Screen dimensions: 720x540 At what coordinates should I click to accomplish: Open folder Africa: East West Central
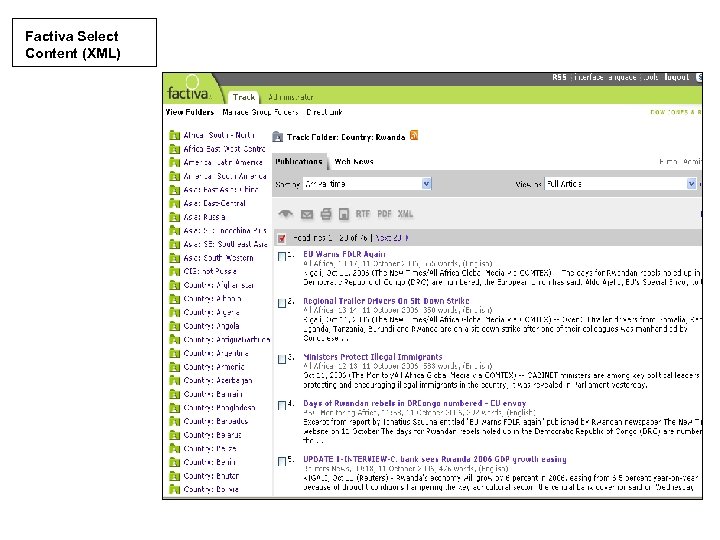pos(224,149)
